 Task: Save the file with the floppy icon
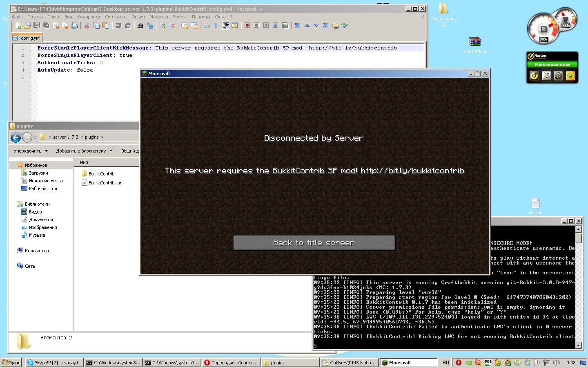(x=37, y=25)
